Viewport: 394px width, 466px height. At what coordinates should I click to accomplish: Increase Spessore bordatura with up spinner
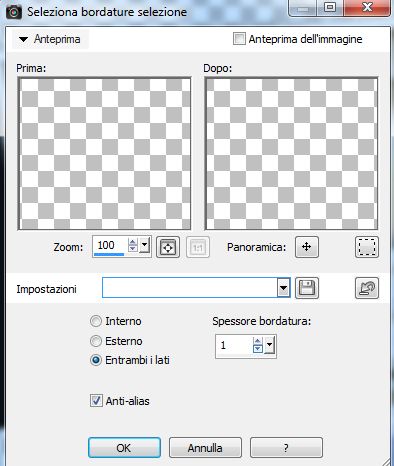coord(258,342)
